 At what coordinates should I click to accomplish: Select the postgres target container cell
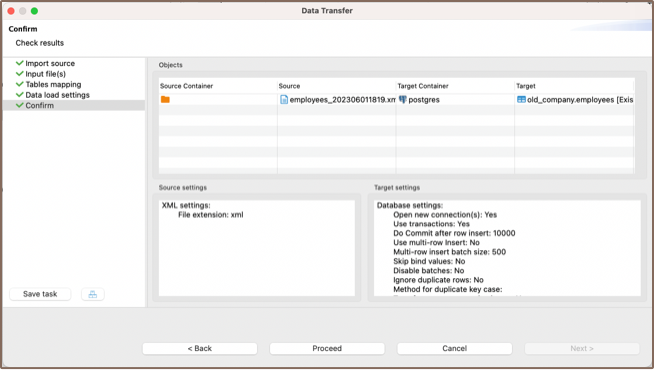(x=455, y=100)
